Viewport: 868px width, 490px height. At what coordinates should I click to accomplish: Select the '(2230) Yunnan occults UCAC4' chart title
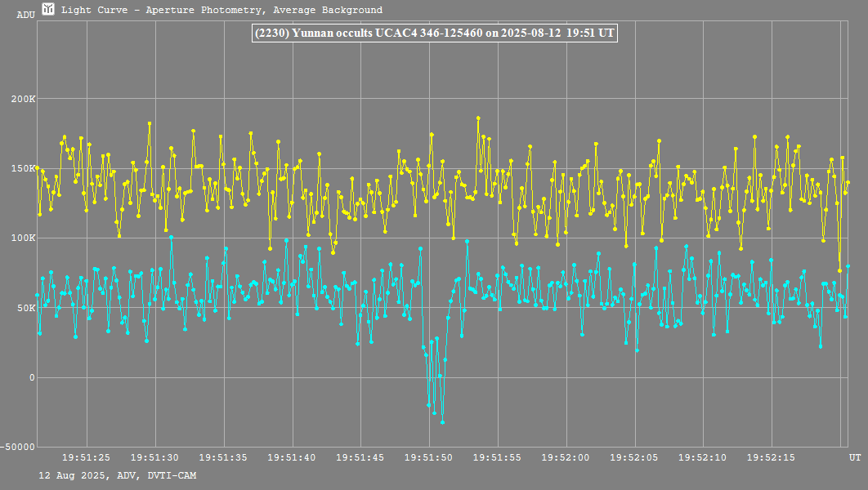coord(434,33)
